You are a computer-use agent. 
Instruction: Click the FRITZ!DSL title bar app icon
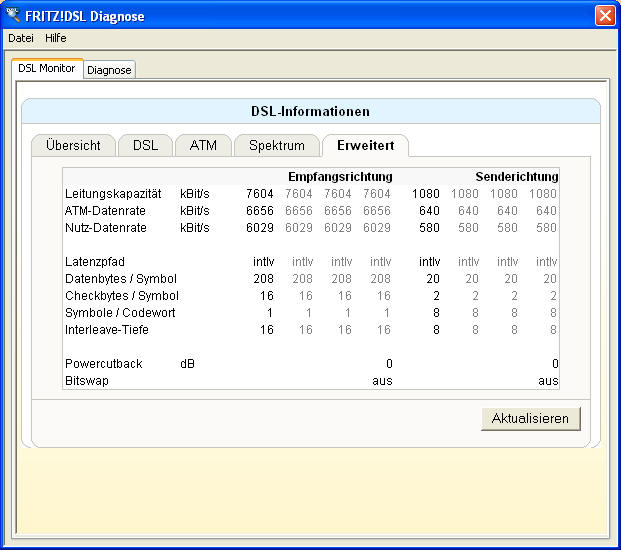click(13, 15)
